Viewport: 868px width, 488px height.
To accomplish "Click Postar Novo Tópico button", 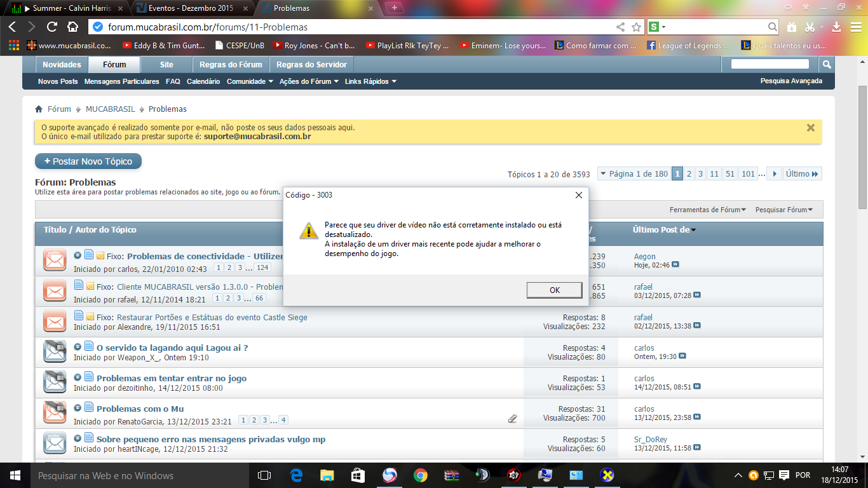I will pos(88,161).
